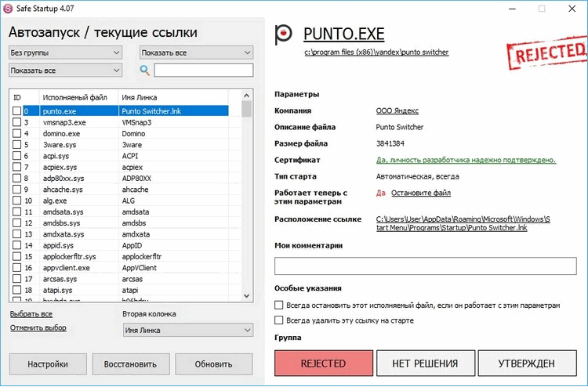Tick the checkbox beside 3ware.sys

pos(17,145)
